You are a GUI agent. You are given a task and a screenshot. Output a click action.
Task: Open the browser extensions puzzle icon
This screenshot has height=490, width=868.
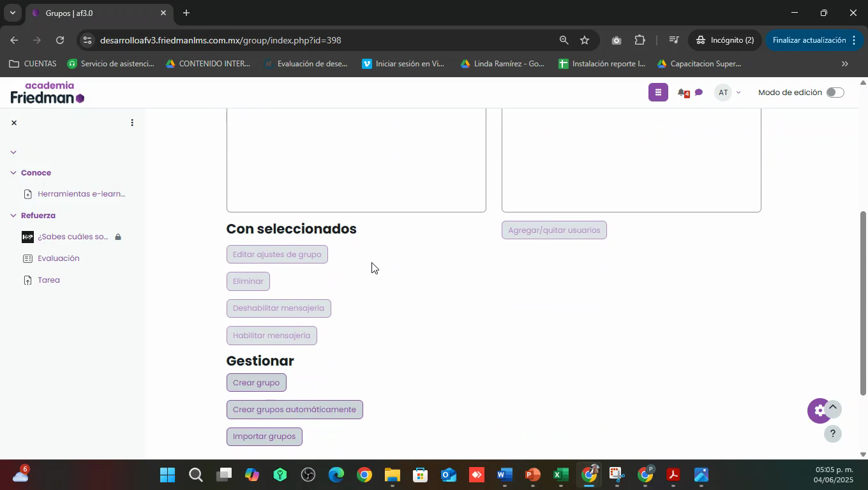click(x=640, y=40)
